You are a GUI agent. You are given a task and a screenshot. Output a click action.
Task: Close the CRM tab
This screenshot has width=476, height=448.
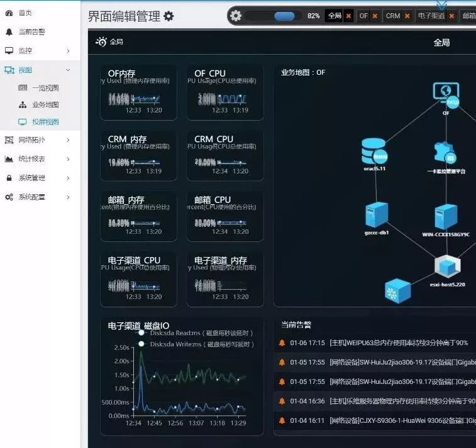click(407, 16)
